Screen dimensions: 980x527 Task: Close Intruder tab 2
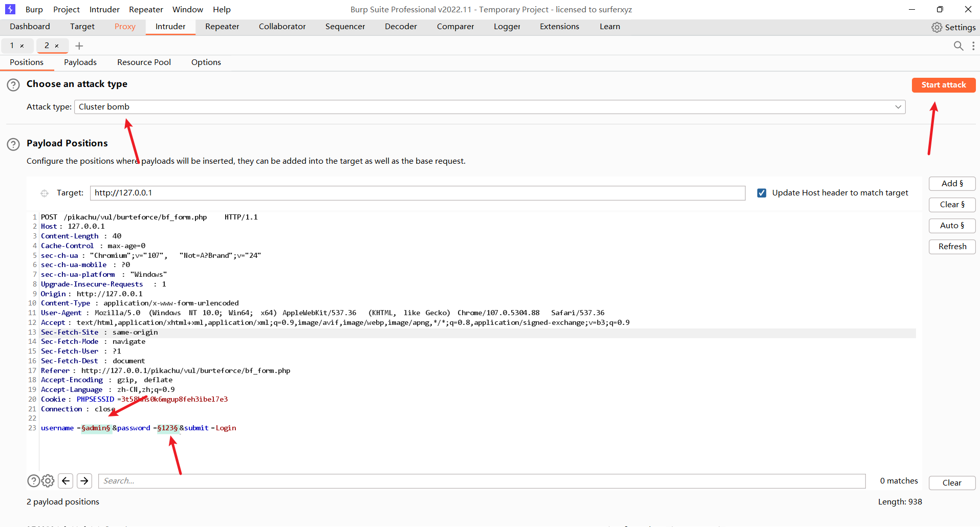(x=57, y=46)
